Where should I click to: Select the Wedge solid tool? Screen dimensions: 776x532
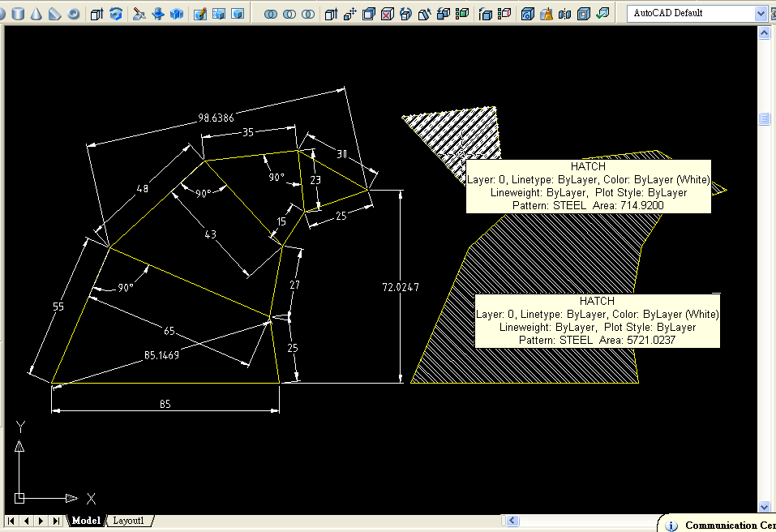tap(54, 13)
